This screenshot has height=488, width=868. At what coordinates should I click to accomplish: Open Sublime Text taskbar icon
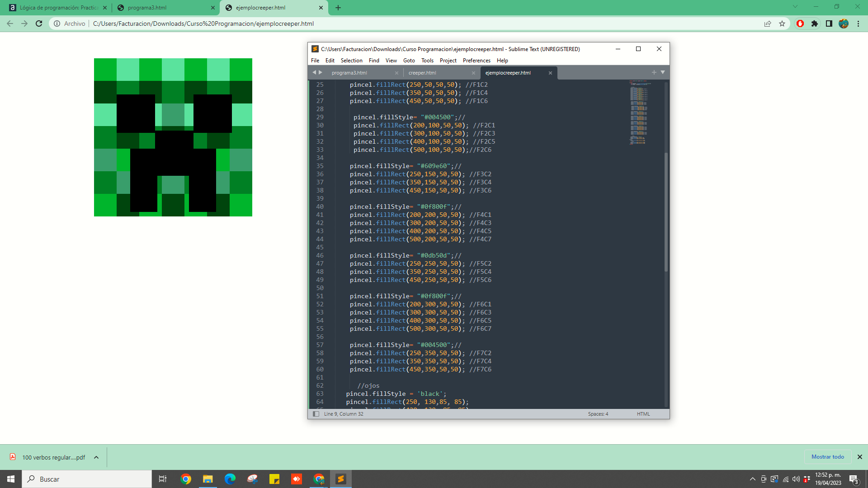pyautogui.click(x=341, y=479)
